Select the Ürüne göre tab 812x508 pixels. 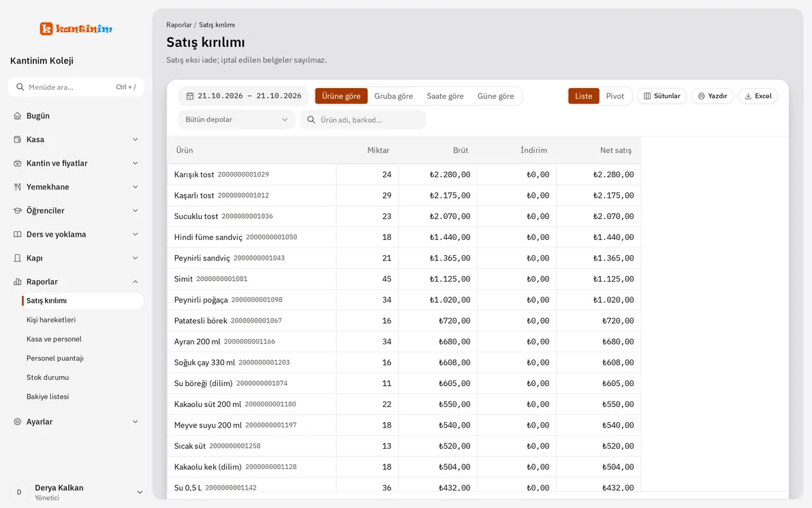click(341, 96)
